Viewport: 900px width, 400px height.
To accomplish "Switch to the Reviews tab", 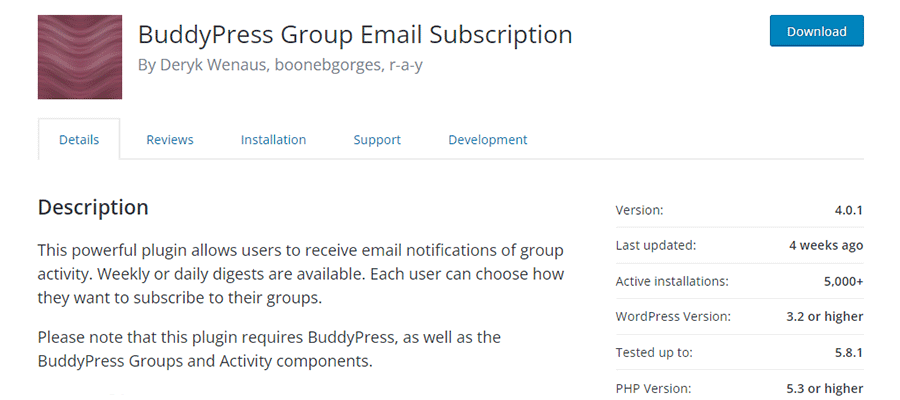I will click(170, 140).
